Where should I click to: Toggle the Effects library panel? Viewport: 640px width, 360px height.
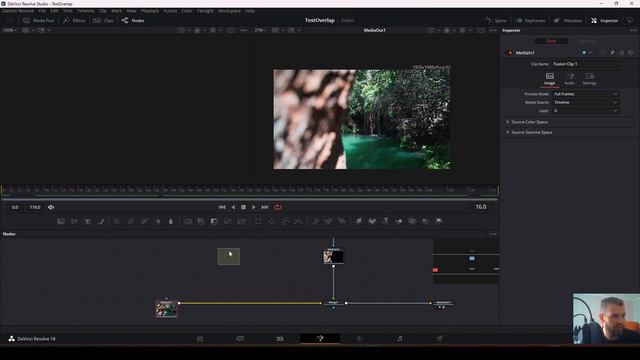pyautogui.click(x=74, y=20)
